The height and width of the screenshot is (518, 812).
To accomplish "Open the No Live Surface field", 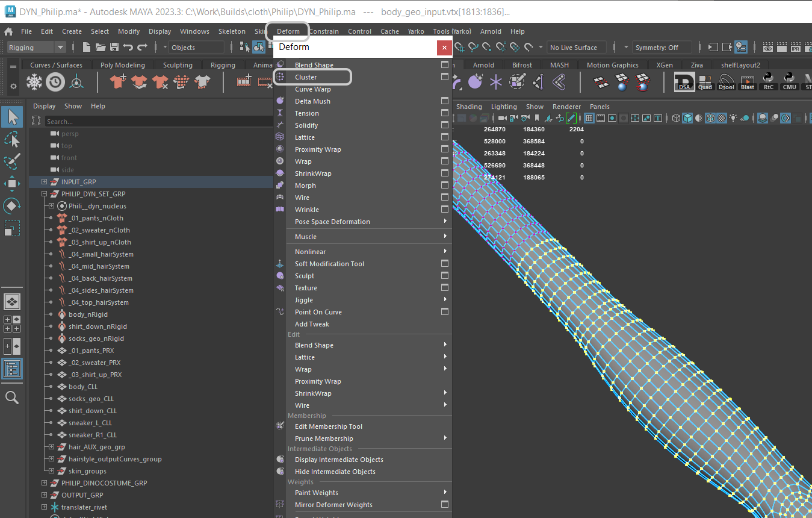I will click(x=577, y=48).
